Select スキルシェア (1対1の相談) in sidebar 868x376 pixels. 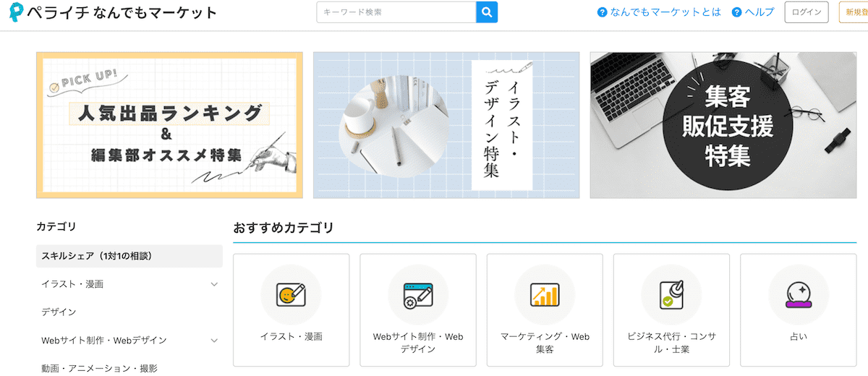[x=129, y=256]
